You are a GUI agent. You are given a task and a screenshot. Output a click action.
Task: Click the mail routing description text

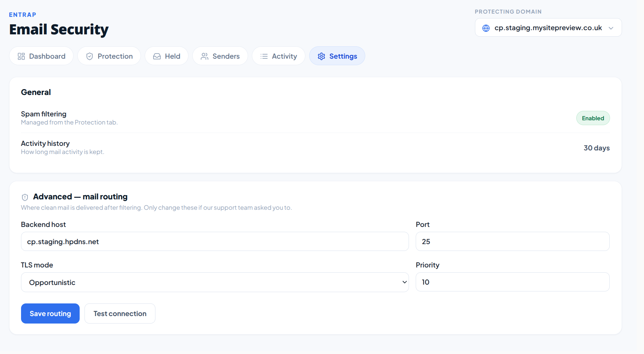click(156, 208)
